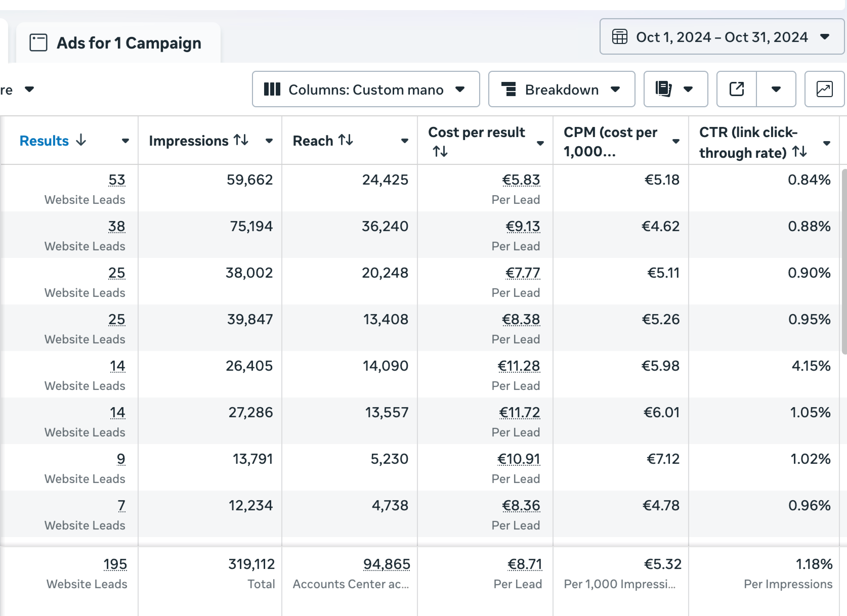847x616 pixels.
Task: Click the 195 total Website Leads link
Action: click(x=115, y=564)
